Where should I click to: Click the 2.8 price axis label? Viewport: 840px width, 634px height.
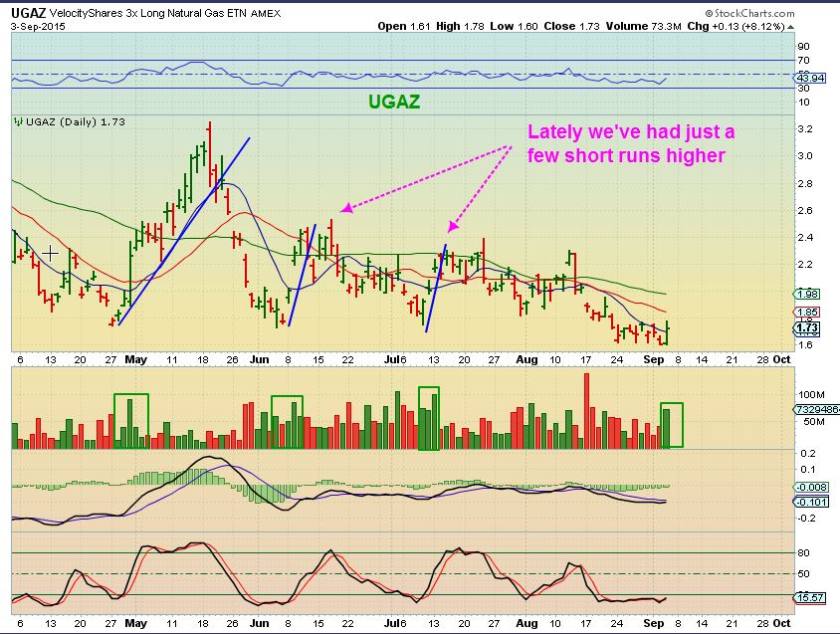(805, 184)
